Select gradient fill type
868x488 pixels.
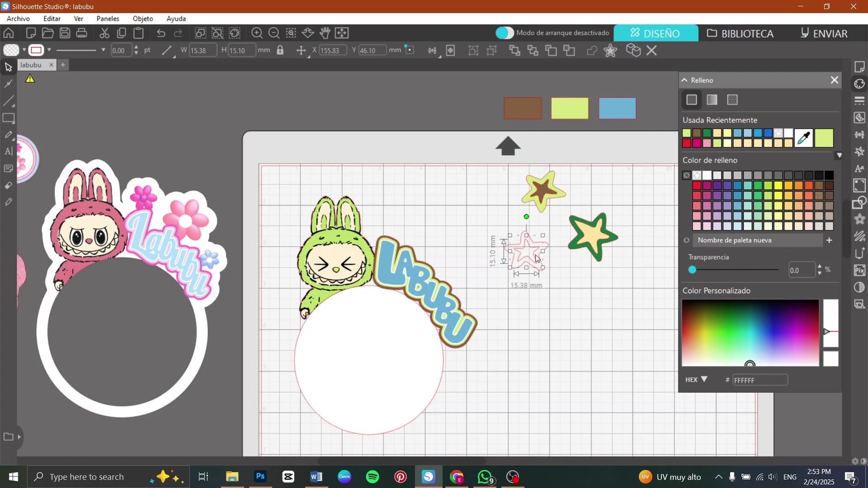pos(712,100)
